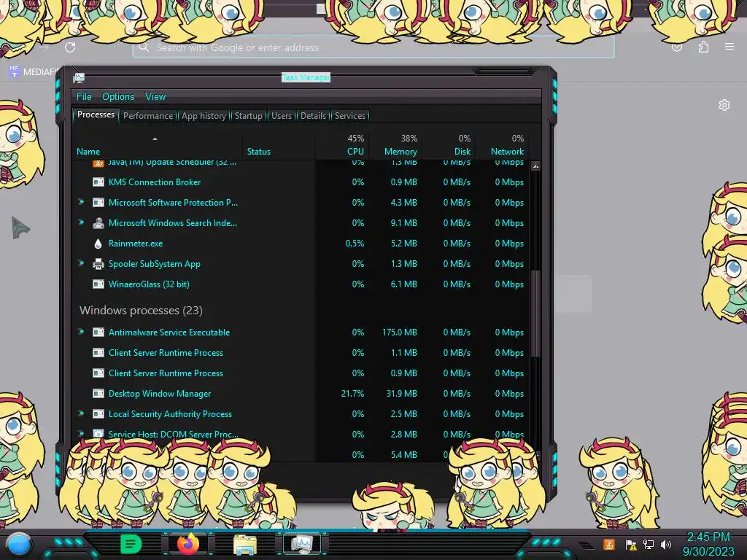Click the Desktop Window Manager icon
747x560 pixels.
[x=98, y=394]
